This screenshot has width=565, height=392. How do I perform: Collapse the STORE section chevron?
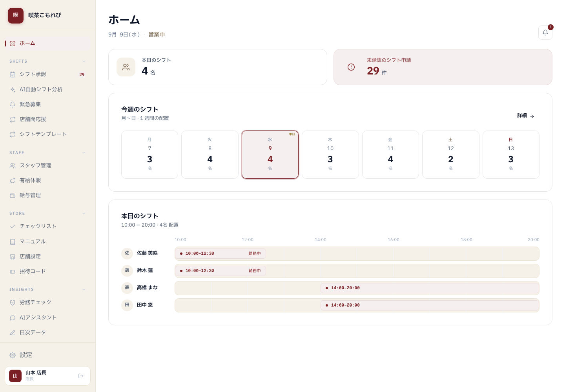[84, 214]
